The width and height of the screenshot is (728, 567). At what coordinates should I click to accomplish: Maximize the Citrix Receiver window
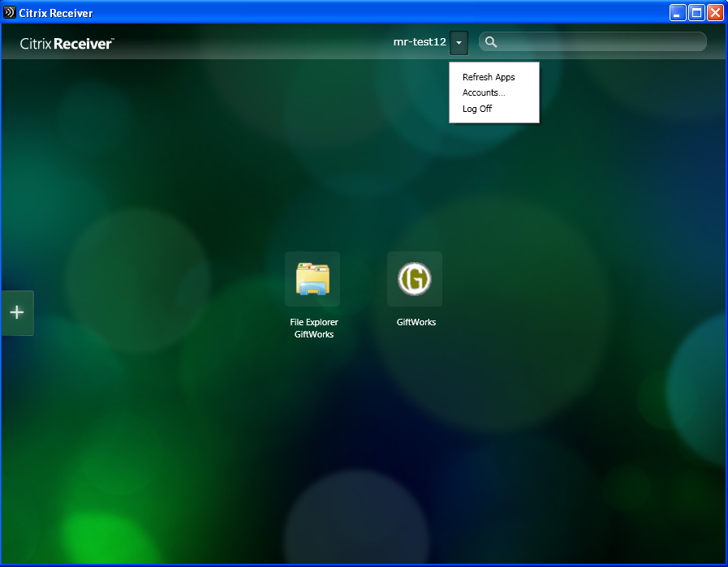tap(696, 13)
